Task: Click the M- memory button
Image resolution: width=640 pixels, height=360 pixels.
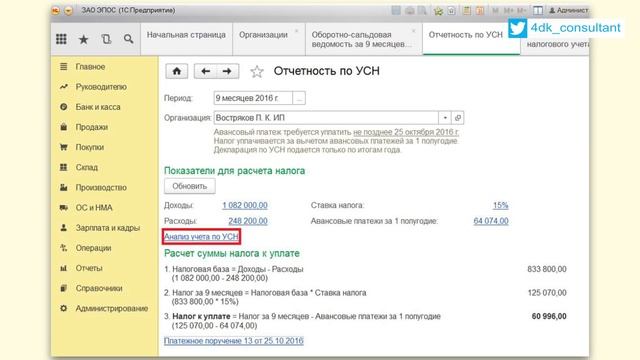Action: point(522,11)
